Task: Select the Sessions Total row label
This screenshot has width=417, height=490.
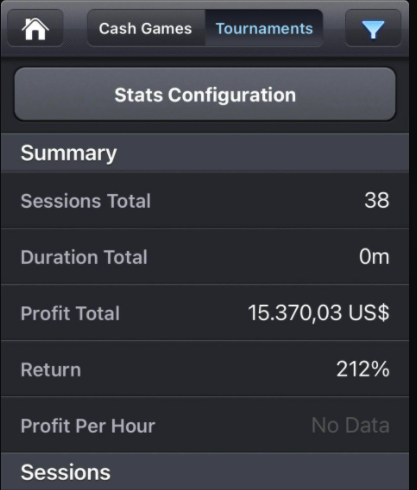Action: (x=86, y=201)
